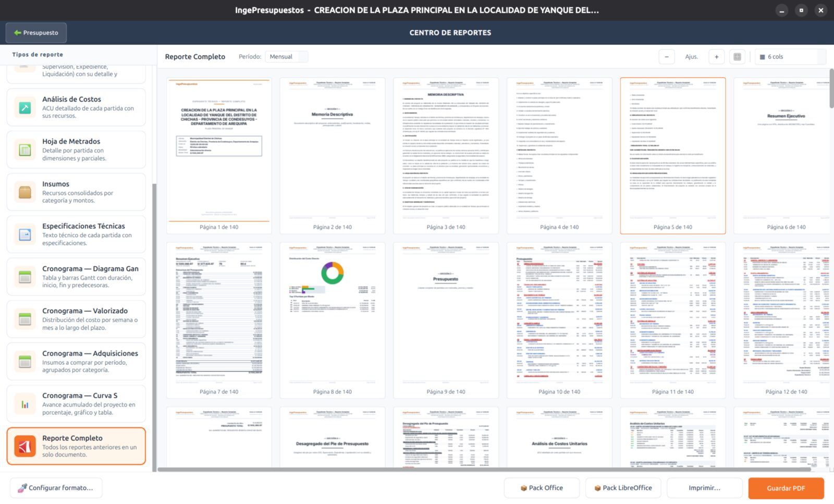Click the Imprimir button
834x504 pixels.
(x=704, y=488)
